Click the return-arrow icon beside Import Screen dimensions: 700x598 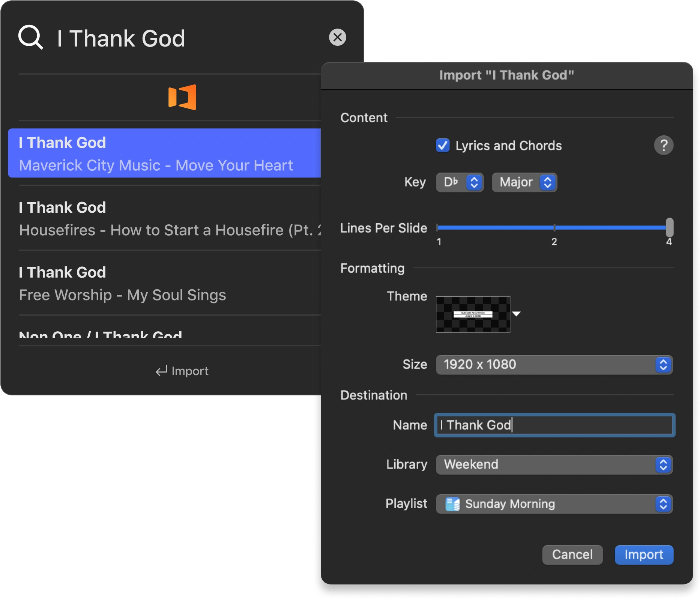point(161,371)
